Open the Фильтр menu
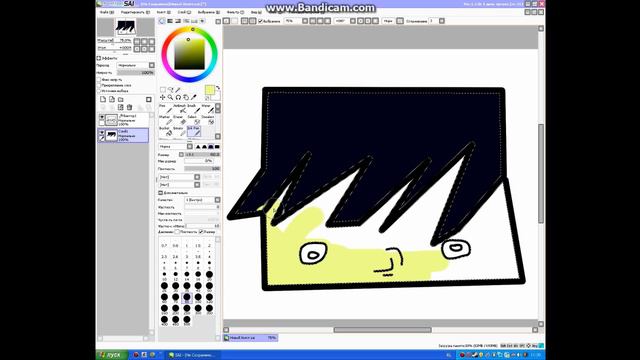Image resolution: width=640 pixels, height=360 pixels. [235, 12]
